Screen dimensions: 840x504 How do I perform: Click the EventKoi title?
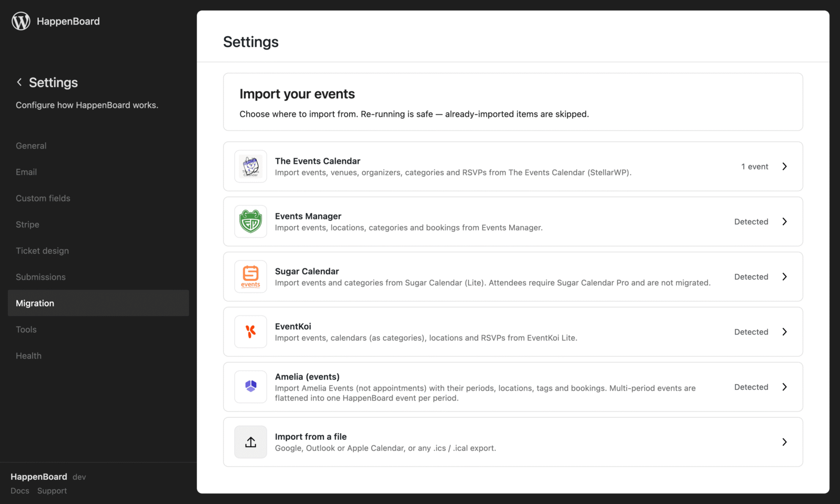(x=293, y=327)
